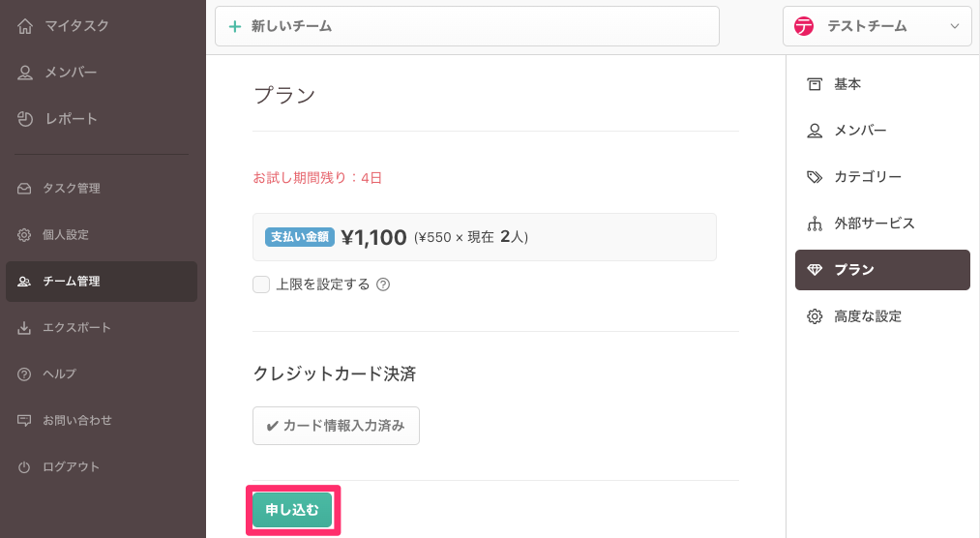This screenshot has width=980, height=538.
Task: Click the help question mark next to 上限を設定する
Action: [x=383, y=284]
